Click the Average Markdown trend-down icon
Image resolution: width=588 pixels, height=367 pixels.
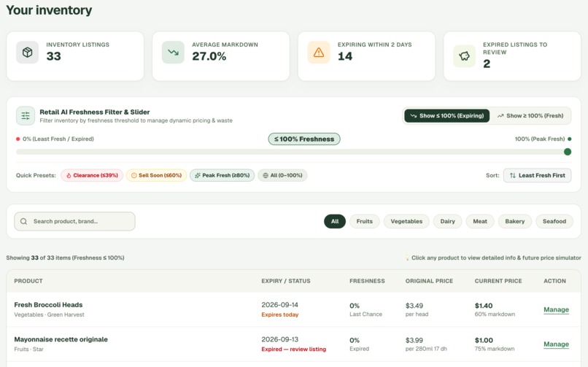(x=173, y=52)
